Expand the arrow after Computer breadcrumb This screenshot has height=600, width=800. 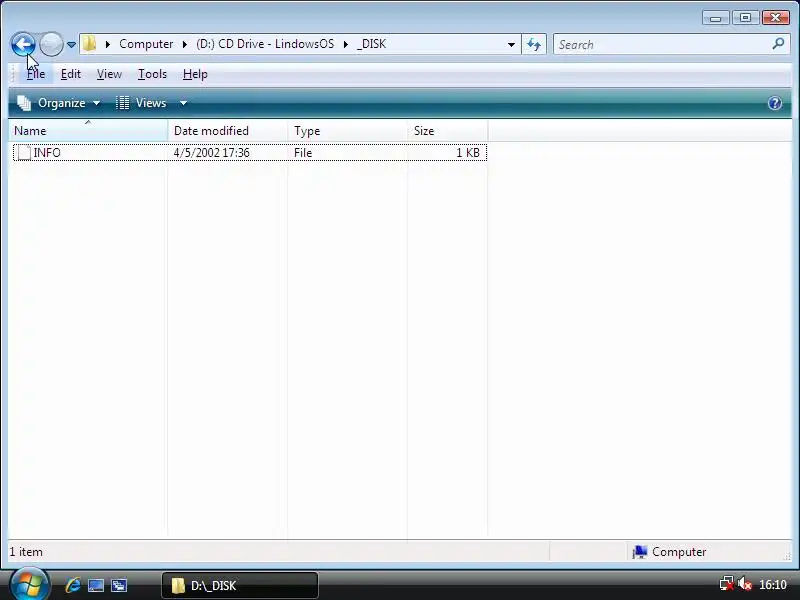coord(185,44)
